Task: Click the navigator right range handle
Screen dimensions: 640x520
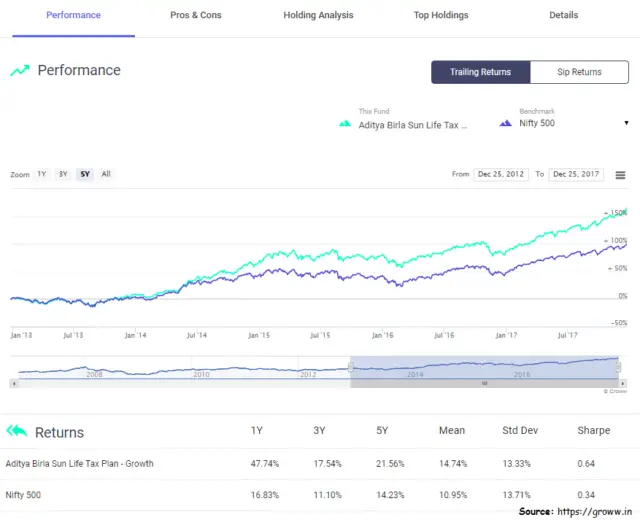Action: coord(618,367)
